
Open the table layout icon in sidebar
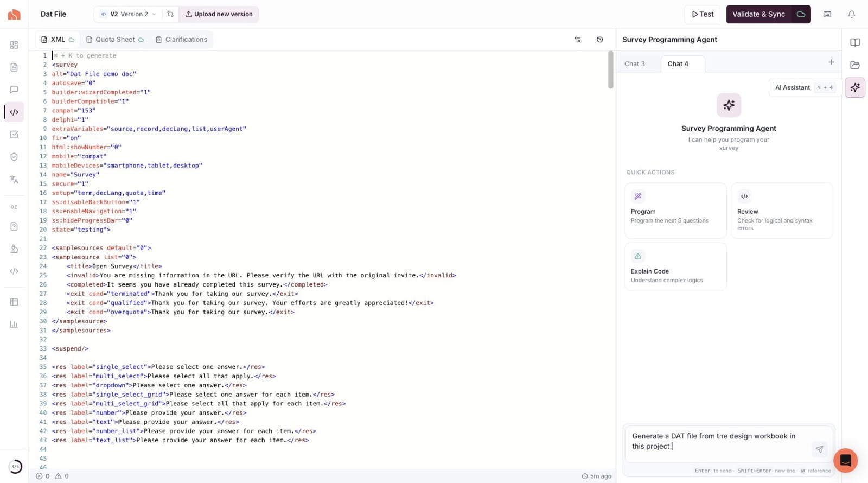[14, 302]
